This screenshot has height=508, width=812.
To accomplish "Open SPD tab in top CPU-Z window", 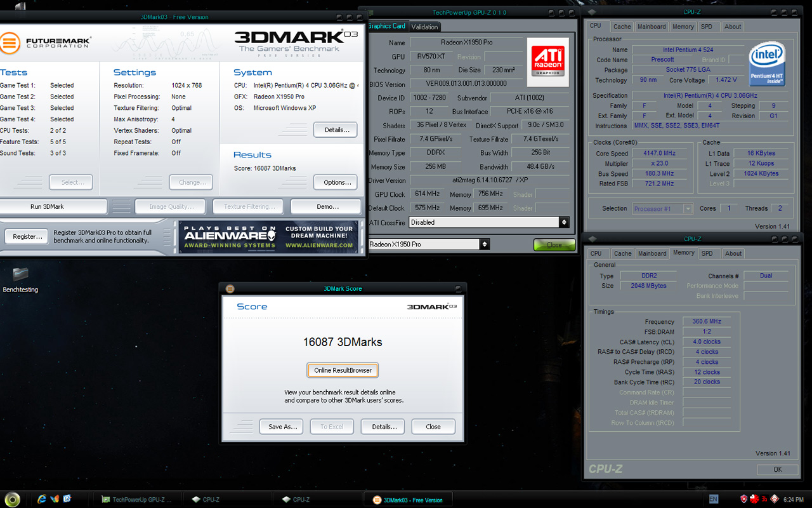I will tap(707, 27).
